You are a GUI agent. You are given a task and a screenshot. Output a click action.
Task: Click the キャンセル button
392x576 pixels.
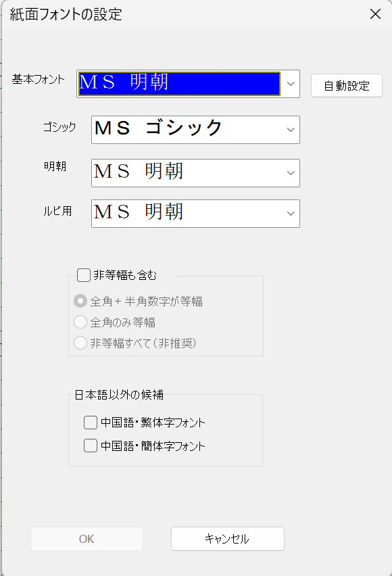point(227,539)
